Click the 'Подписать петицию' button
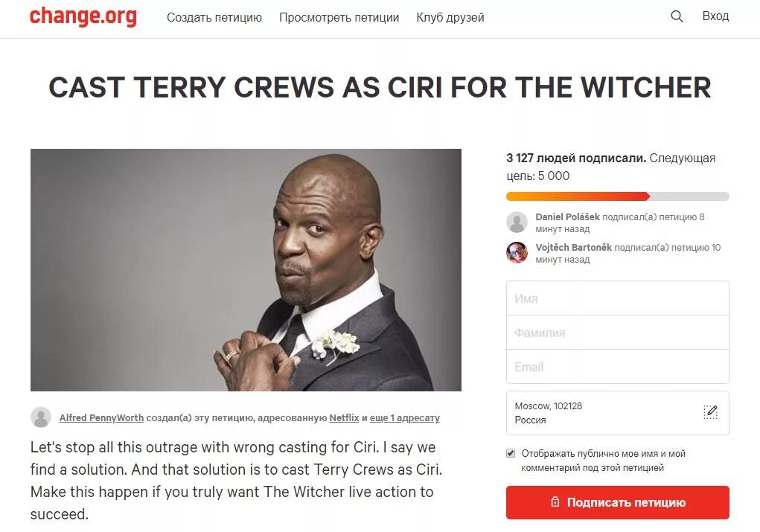The image size is (760, 532). [x=618, y=502]
